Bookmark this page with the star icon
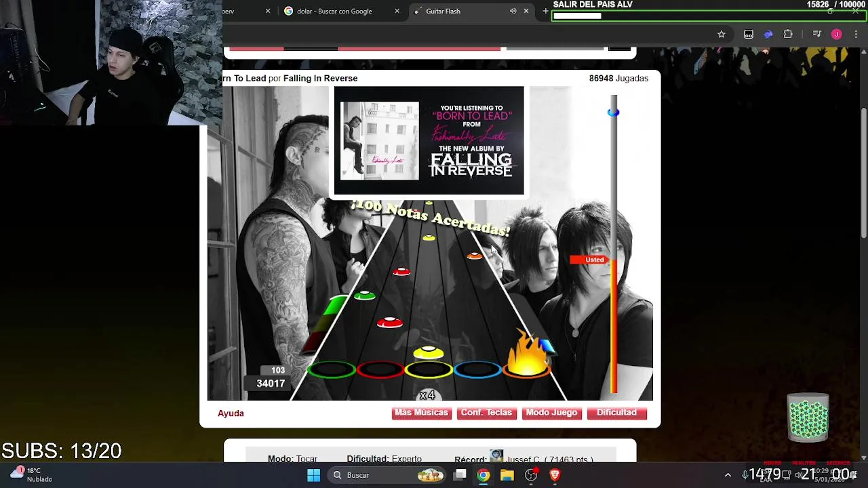 click(x=722, y=34)
